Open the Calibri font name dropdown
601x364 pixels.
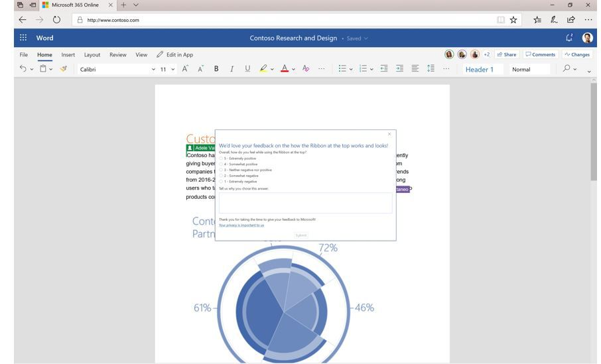click(116, 69)
